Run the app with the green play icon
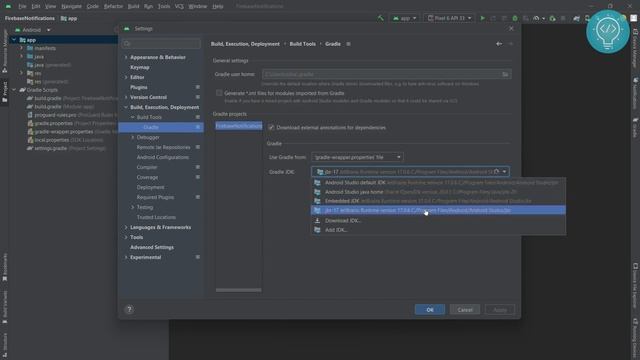 (482, 18)
